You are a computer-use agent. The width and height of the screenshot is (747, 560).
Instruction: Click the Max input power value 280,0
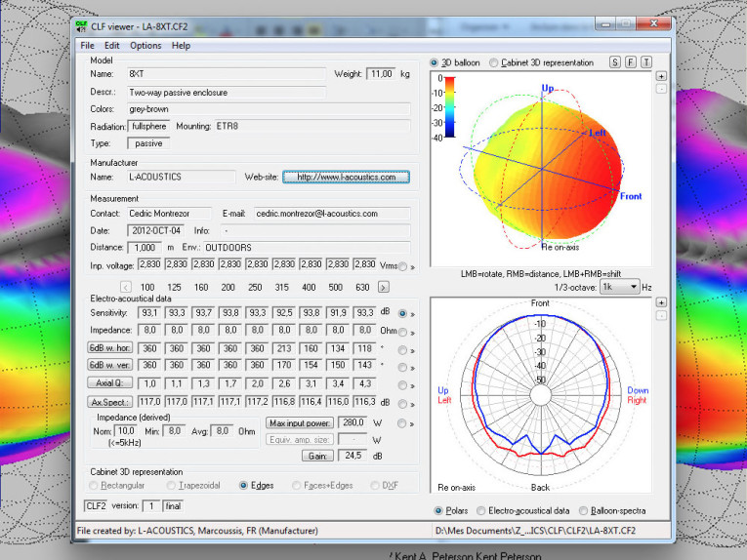353,422
